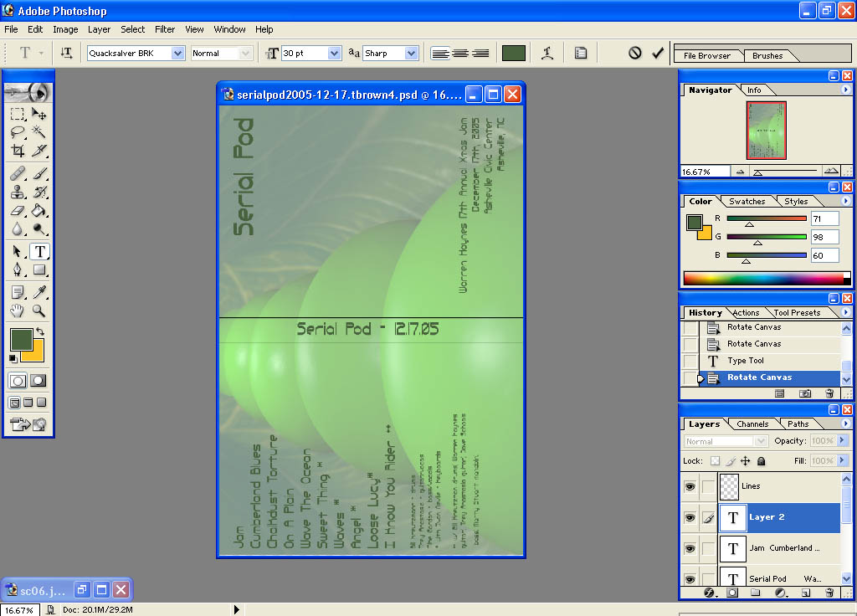Create new snapshot in History panel
857x616 pixels.
pyautogui.click(x=804, y=393)
